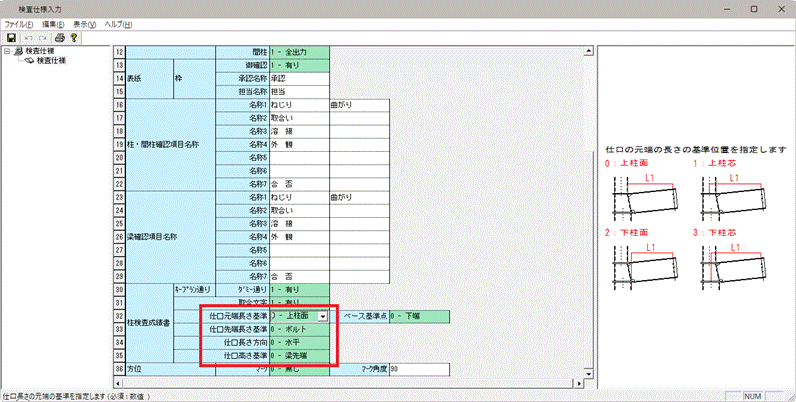796x402 pixels.
Task: Click the Undo arrow icon
Action: click(27, 37)
